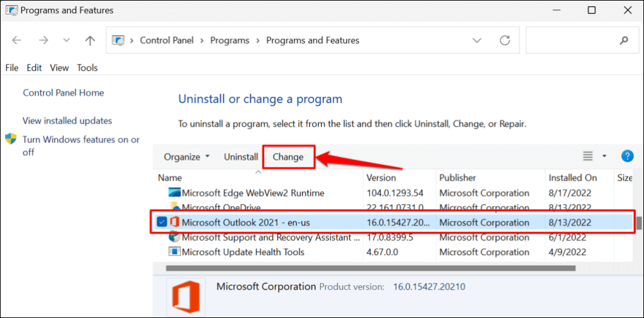Open the File menu
The height and width of the screenshot is (318, 644).
pyautogui.click(x=12, y=67)
